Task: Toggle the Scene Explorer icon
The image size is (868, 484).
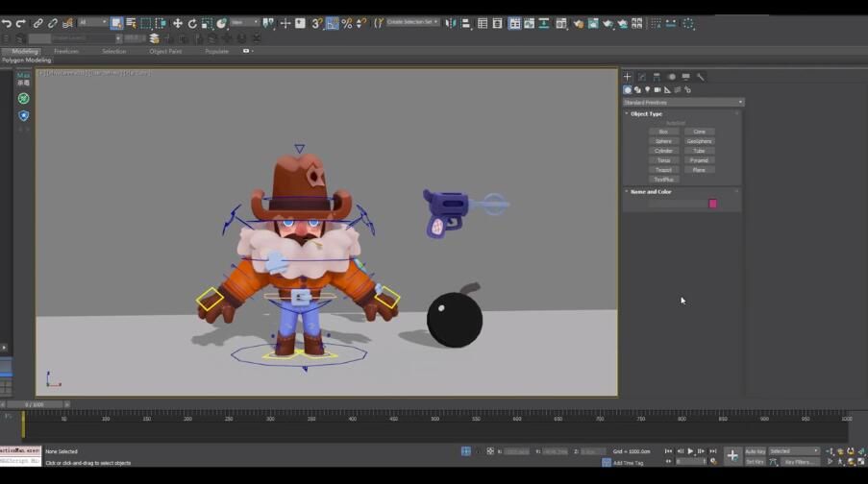Action: pos(483,23)
